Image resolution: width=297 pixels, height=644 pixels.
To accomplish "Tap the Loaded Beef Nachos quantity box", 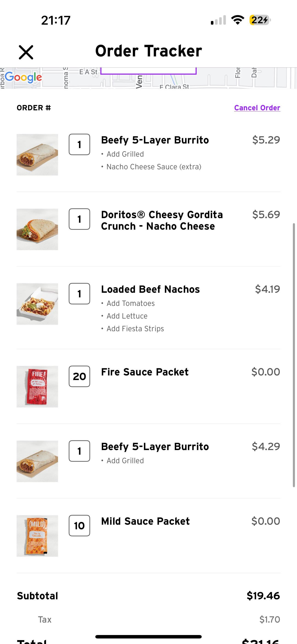I will tap(79, 293).
